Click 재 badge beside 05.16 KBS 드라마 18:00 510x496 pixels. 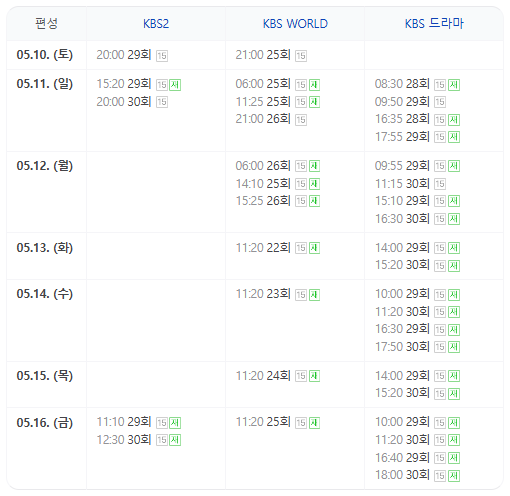coord(454,476)
